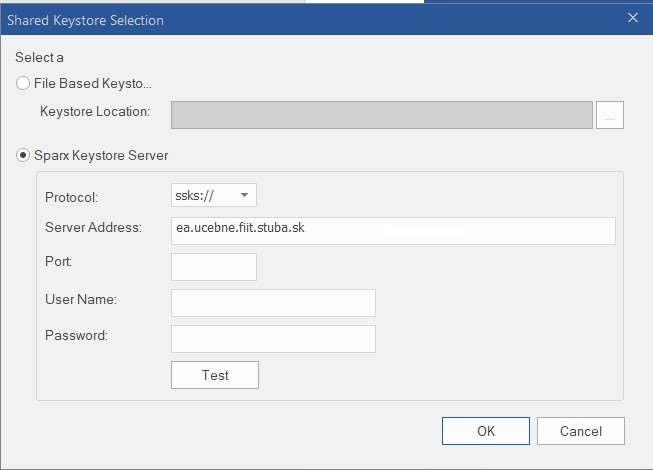Viewport: 653px width, 470px height.
Task: Click the Test connection button
Action: [x=215, y=375]
